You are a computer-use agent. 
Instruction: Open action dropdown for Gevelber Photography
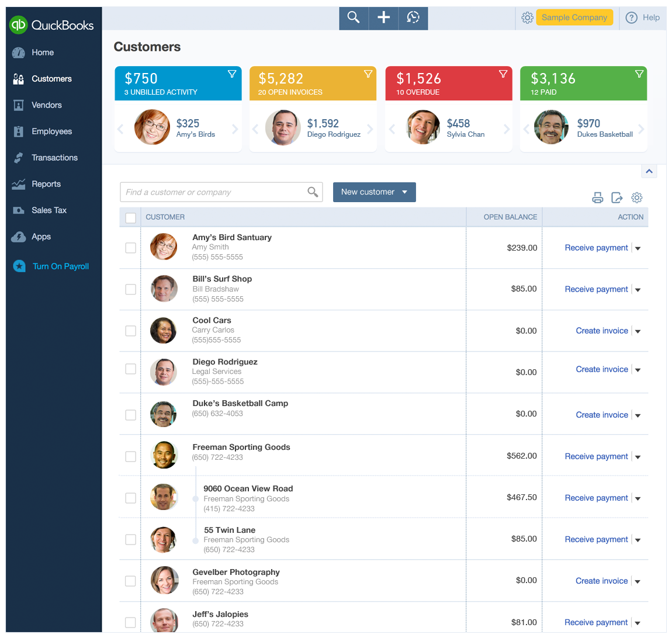(x=638, y=581)
